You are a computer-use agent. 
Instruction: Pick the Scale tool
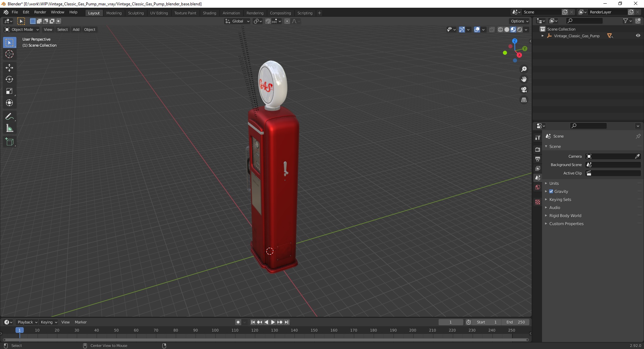tap(9, 91)
